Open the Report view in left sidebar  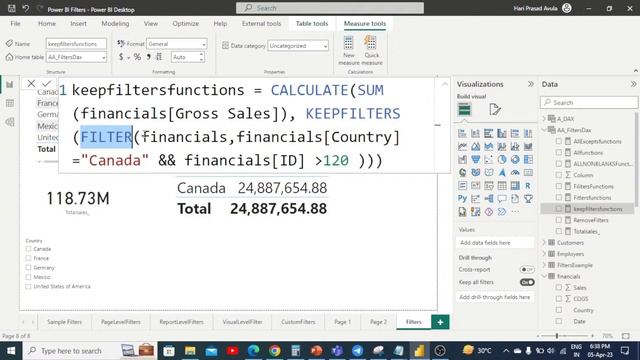coord(10,84)
